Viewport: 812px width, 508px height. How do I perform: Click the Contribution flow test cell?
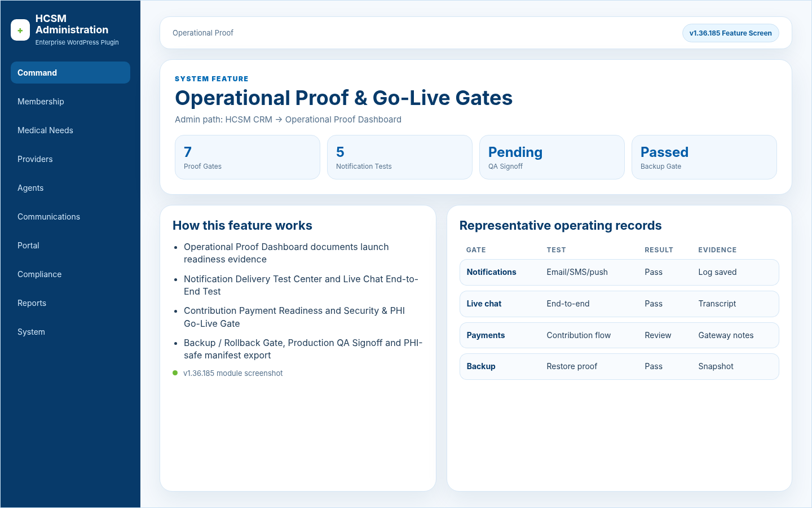pos(579,335)
